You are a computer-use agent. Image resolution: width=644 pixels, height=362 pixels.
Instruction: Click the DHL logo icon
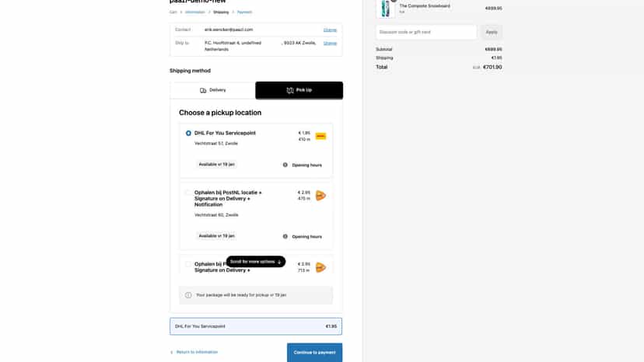pos(320,136)
